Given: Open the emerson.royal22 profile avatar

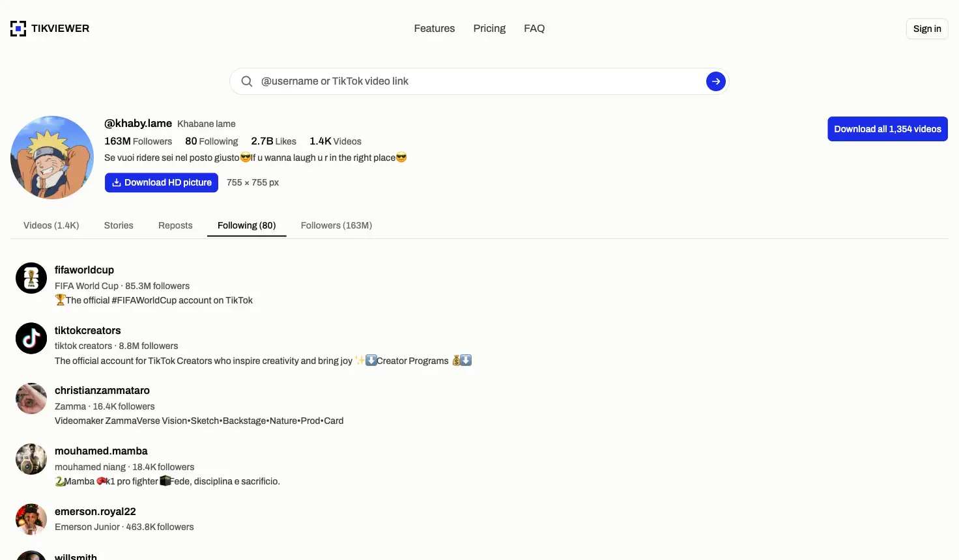Looking at the screenshot, I should coord(31,519).
